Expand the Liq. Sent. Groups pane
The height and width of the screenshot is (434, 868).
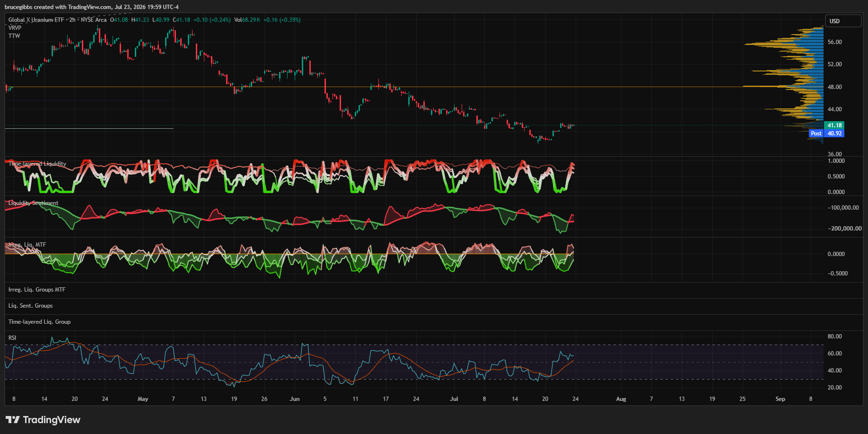pyautogui.click(x=30, y=306)
